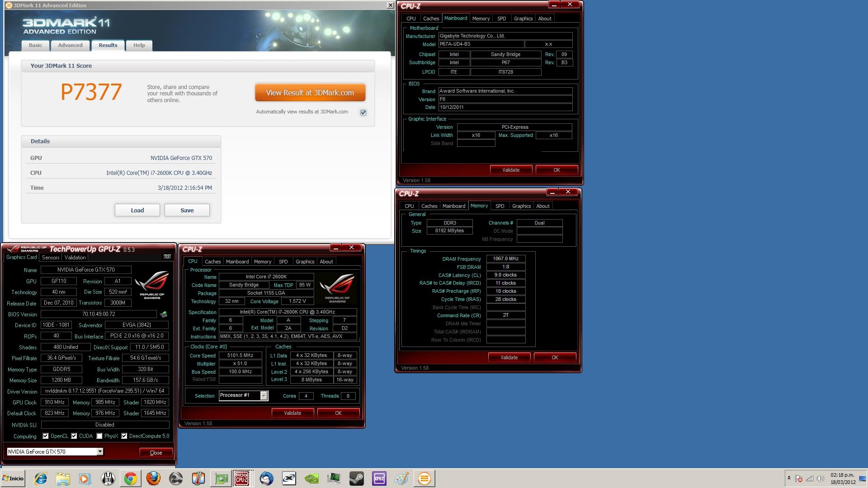Take GPU-Z screenshot with camera icon
The height and width of the screenshot is (488, 868).
167,257
